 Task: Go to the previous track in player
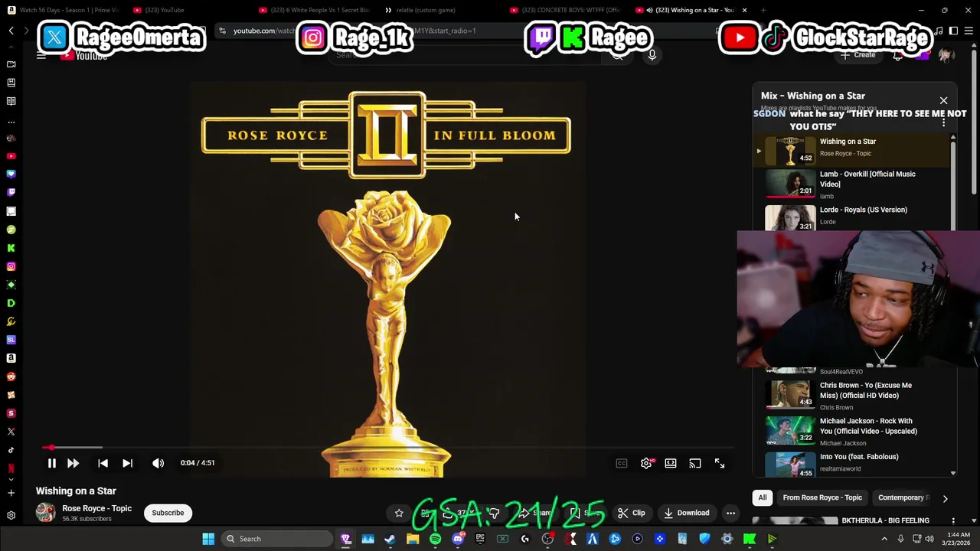click(x=103, y=463)
